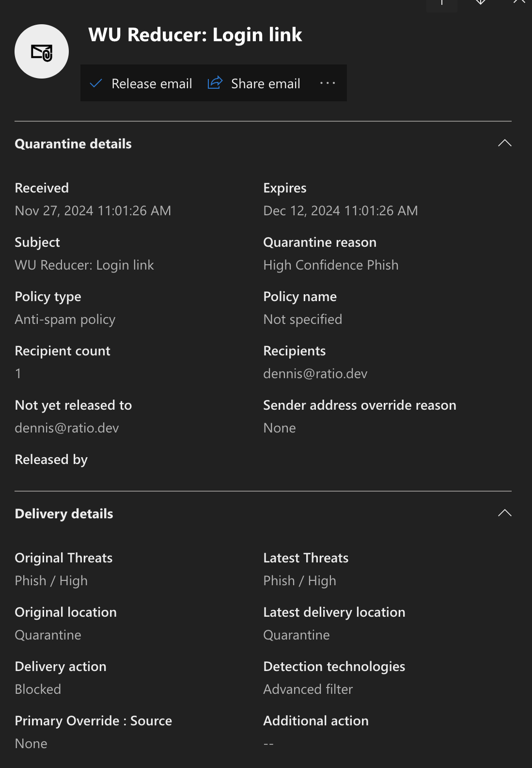Collapse the Delivery details section chevron
Viewport: 532px width, 768px height.
coord(505,513)
